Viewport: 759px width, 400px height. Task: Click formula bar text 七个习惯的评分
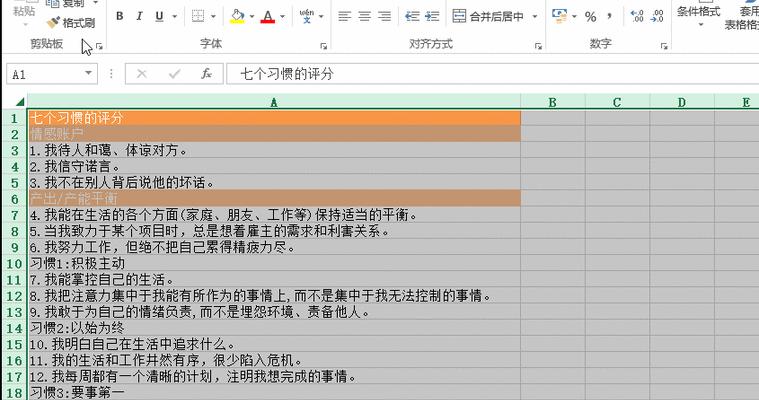pyautogui.click(x=287, y=74)
